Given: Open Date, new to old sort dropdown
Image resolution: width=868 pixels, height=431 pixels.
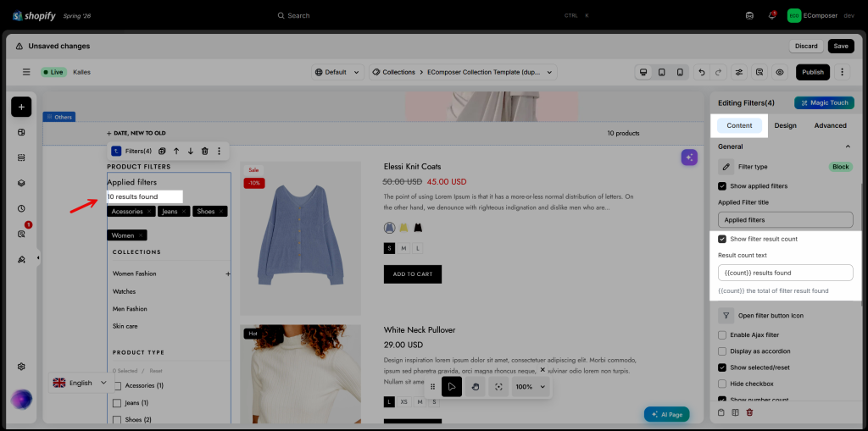Looking at the screenshot, I should (x=136, y=133).
